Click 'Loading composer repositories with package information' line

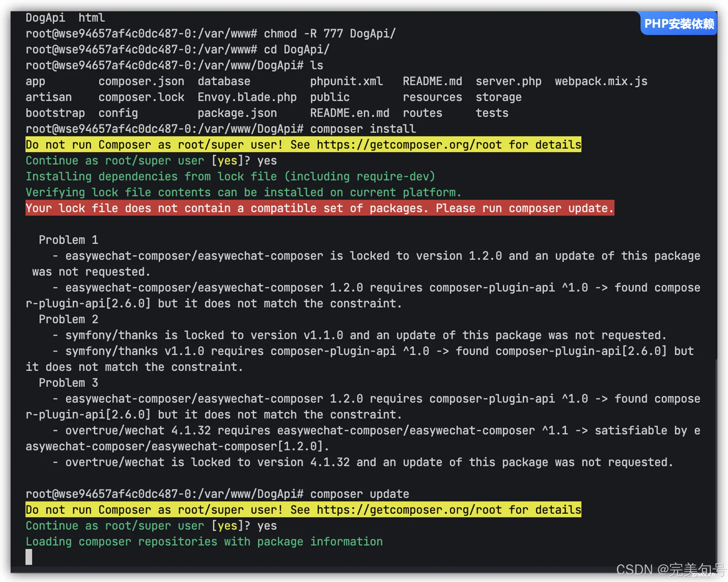pyautogui.click(x=204, y=542)
